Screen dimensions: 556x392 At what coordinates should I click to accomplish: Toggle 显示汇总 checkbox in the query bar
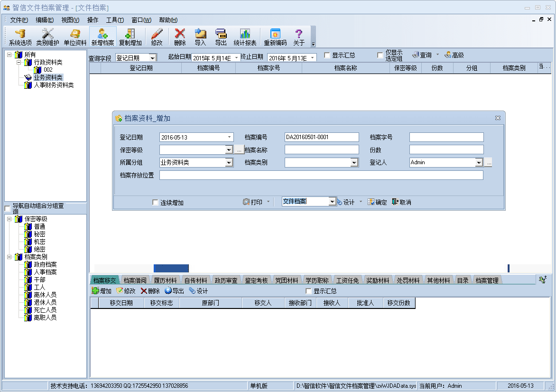click(327, 56)
